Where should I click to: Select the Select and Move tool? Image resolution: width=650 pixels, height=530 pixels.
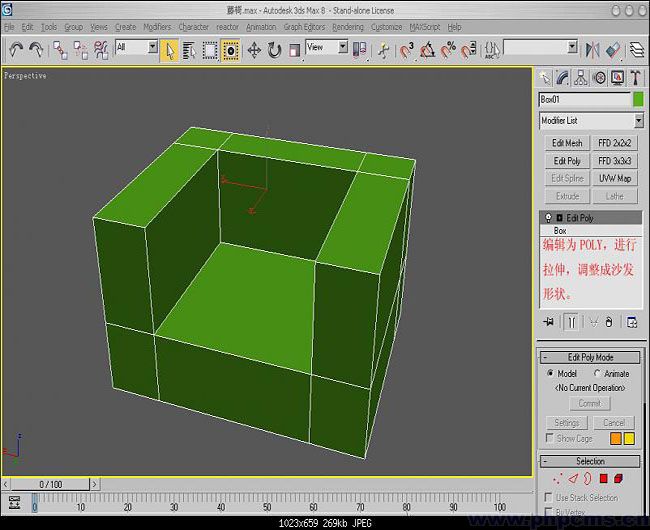pyautogui.click(x=253, y=49)
